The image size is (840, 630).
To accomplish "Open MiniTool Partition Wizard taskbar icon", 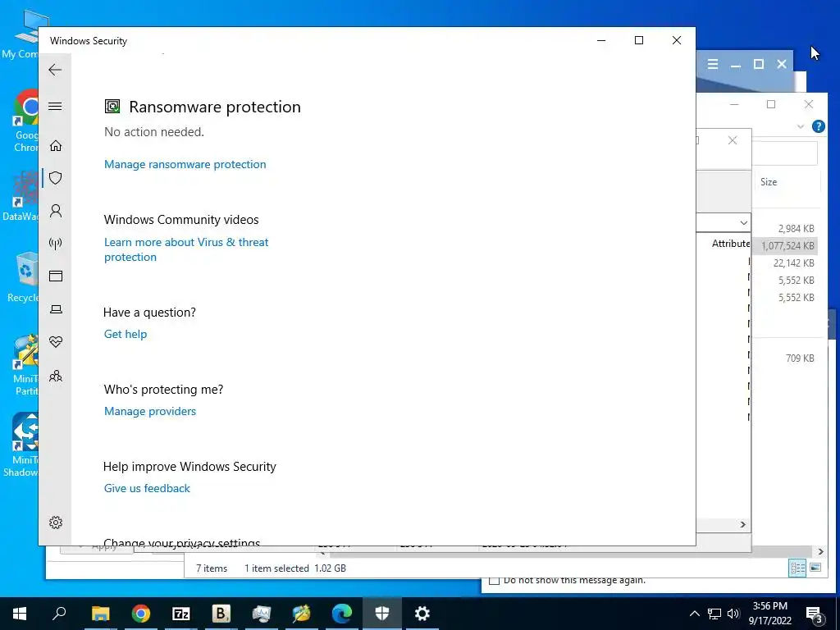I will 301,614.
